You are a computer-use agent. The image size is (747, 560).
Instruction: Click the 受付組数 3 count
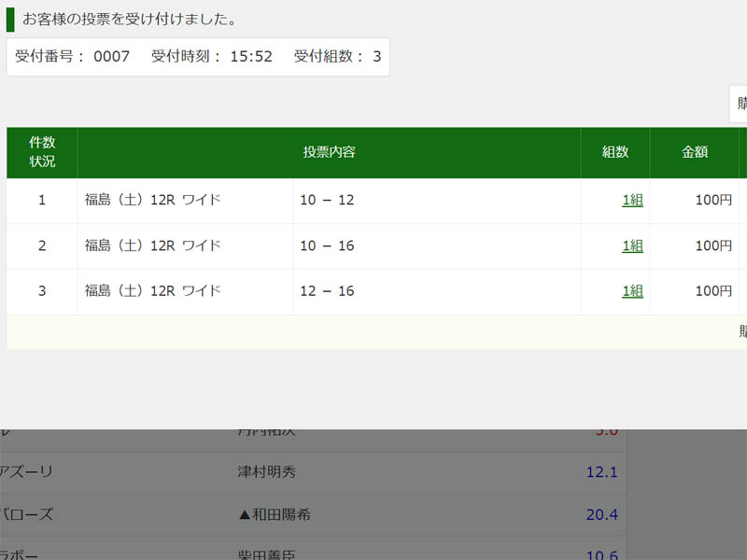(337, 57)
